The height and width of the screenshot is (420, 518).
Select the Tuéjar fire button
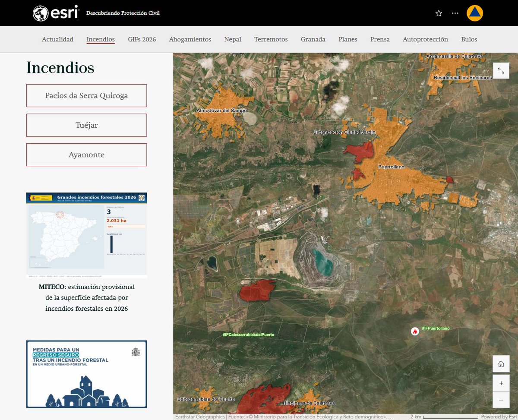[x=86, y=125]
